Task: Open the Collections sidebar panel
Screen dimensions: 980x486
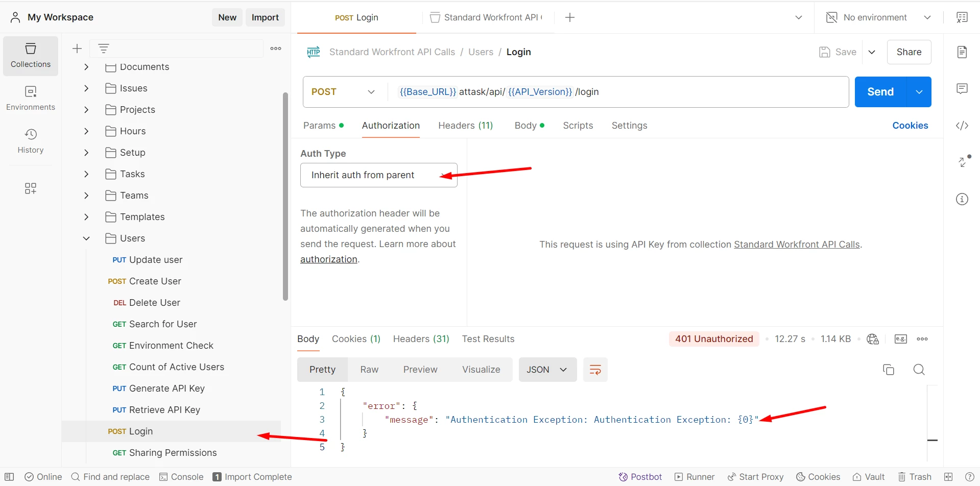Action: 31,56
